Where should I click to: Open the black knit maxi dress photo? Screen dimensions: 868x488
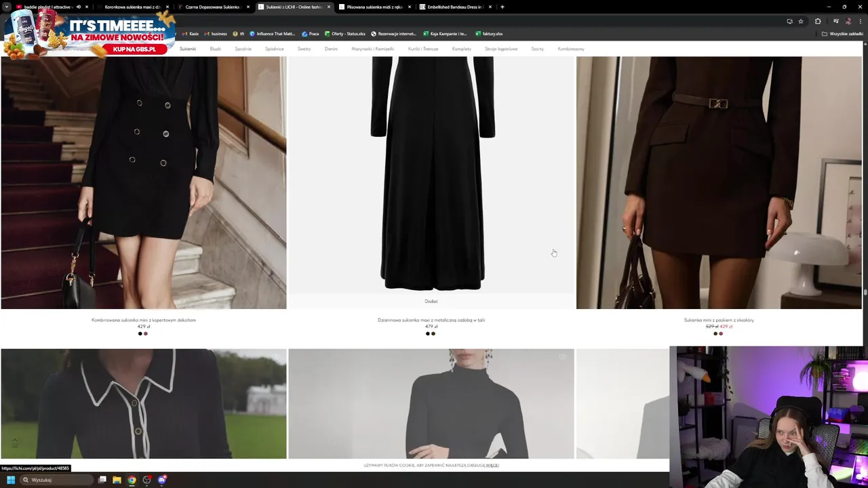pos(431,175)
